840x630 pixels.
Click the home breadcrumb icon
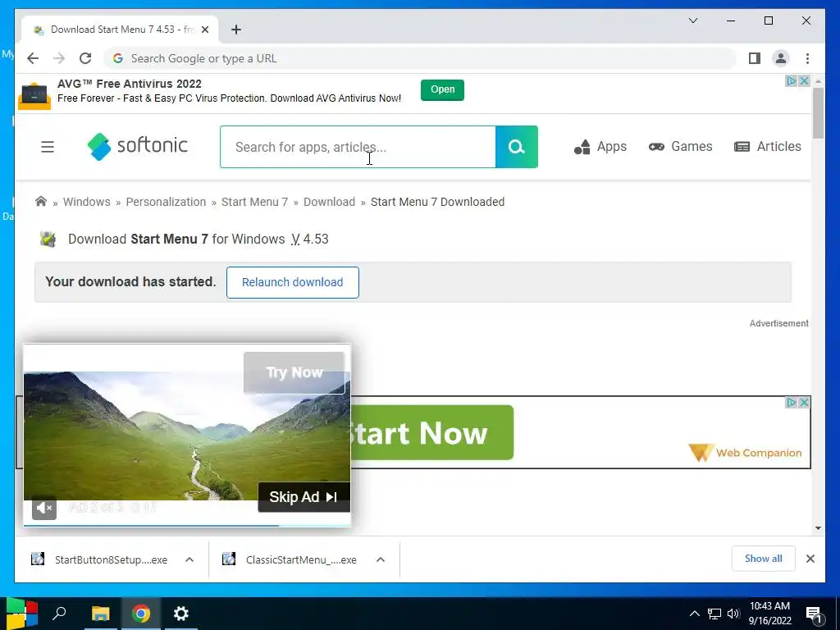pos(41,202)
